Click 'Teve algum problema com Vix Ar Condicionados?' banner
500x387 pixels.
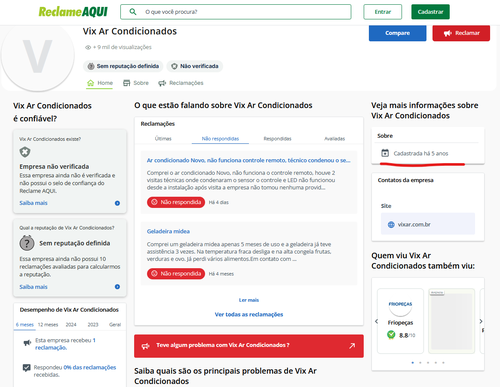249,346
